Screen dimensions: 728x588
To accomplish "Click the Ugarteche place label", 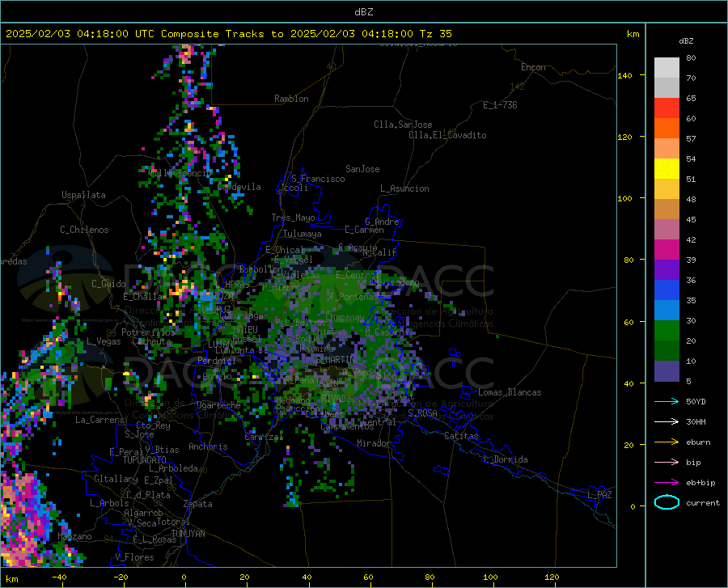I will (218, 405).
